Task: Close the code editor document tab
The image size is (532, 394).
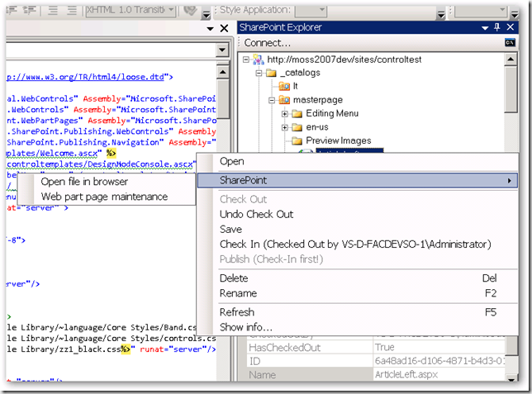Action: [224, 28]
